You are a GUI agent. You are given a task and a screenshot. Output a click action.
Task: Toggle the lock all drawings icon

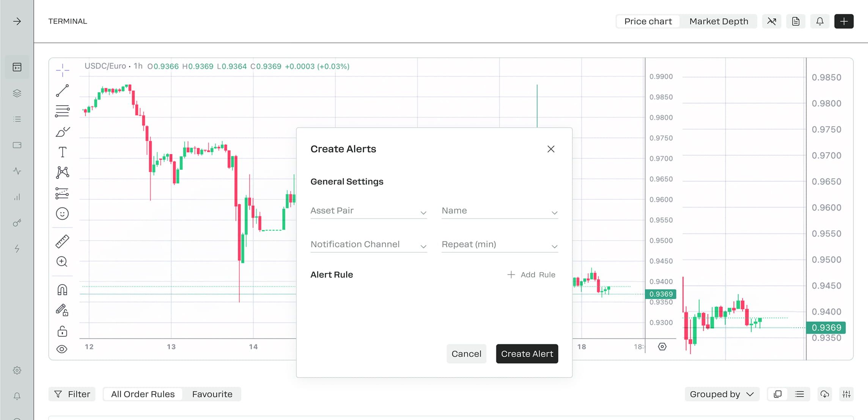[x=62, y=332]
